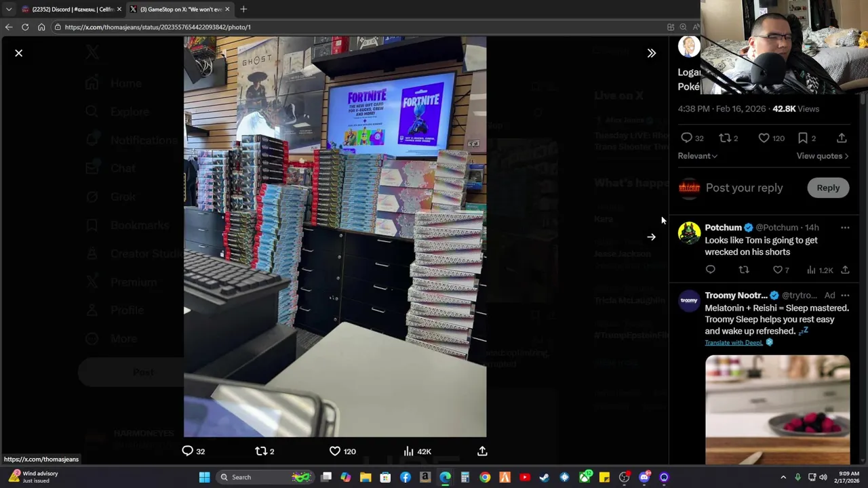Open browser zoom control icon
This screenshot has width=868, height=488.
(x=683, y=27)
